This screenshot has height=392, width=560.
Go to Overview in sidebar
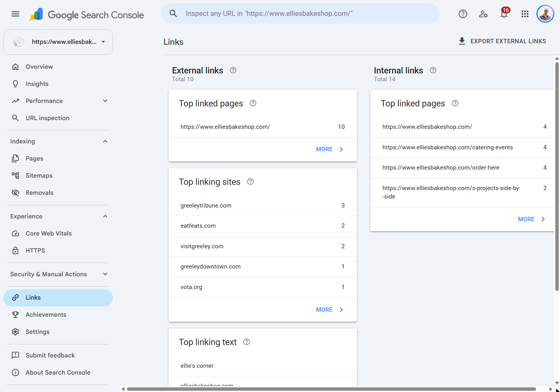click(58, 67)
